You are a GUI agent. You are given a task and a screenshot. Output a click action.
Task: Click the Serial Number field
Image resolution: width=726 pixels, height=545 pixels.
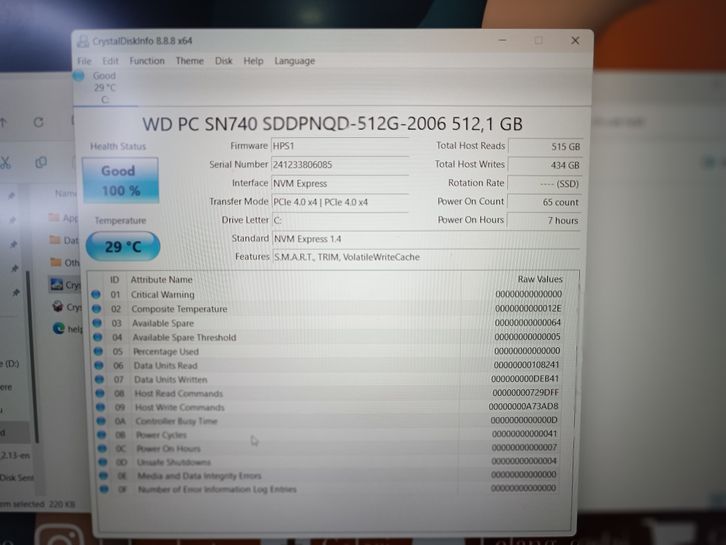pos(339,164)
